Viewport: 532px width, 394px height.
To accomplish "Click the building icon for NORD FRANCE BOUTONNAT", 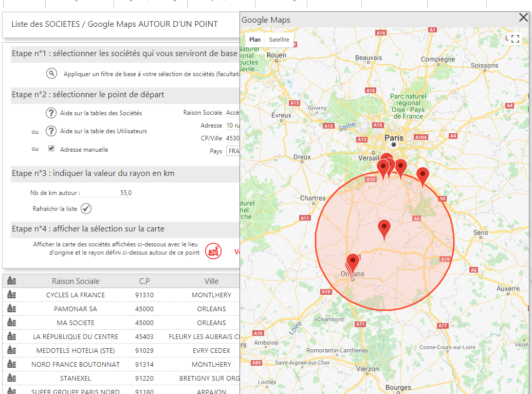I will click(x=11, y=364).
